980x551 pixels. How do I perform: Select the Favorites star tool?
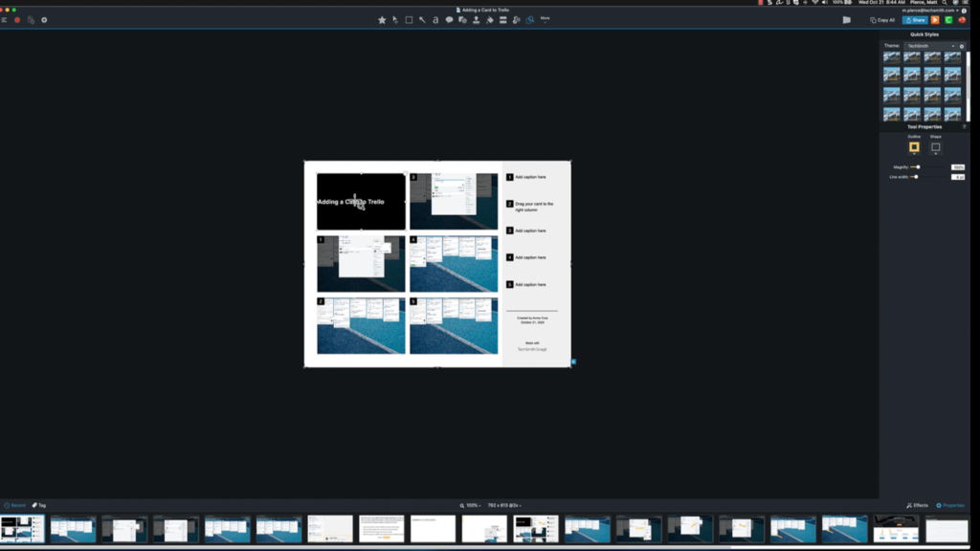click(382, 20)
